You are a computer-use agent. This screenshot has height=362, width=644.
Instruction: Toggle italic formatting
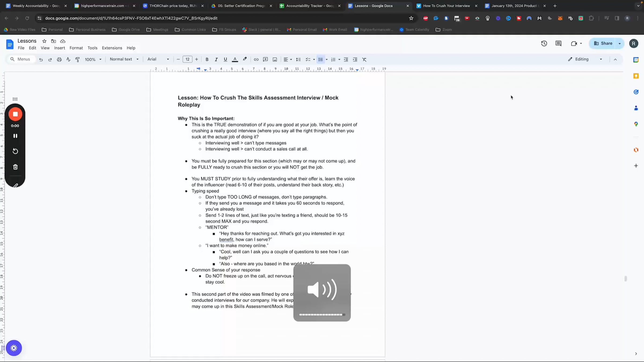click(216, 60)
